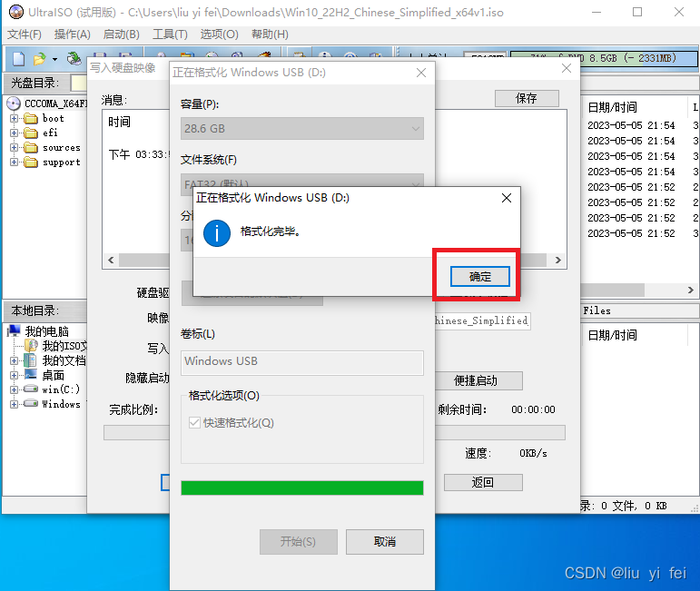Click the 8.5GB capacity usage bar
The image size is (700, 591).
pyautogui.click(x=604, y=58)
